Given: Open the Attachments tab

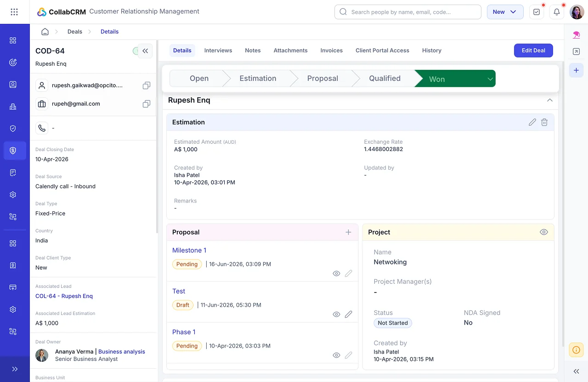Looking at the screenshot, I should pos(290,51).
